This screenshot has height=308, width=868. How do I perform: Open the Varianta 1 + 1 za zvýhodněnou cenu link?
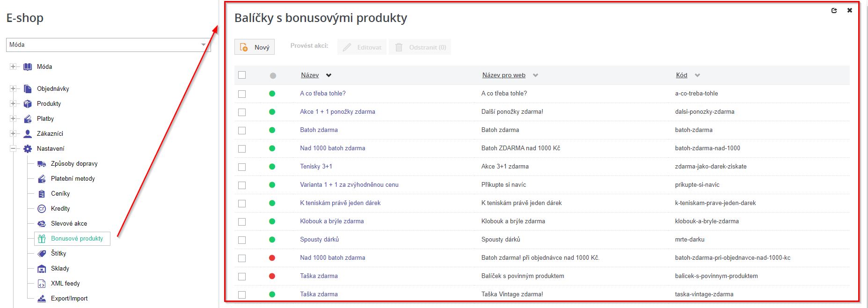pos(349,184)
